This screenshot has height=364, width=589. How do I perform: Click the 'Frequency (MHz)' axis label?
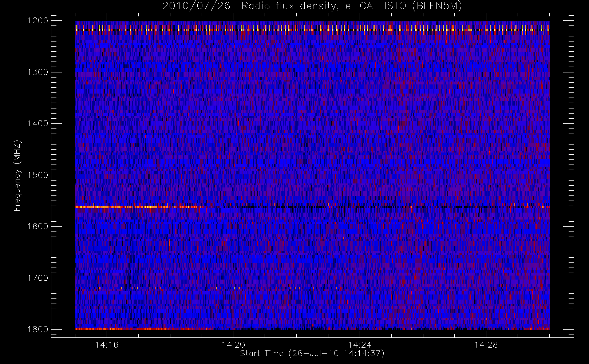17,175
